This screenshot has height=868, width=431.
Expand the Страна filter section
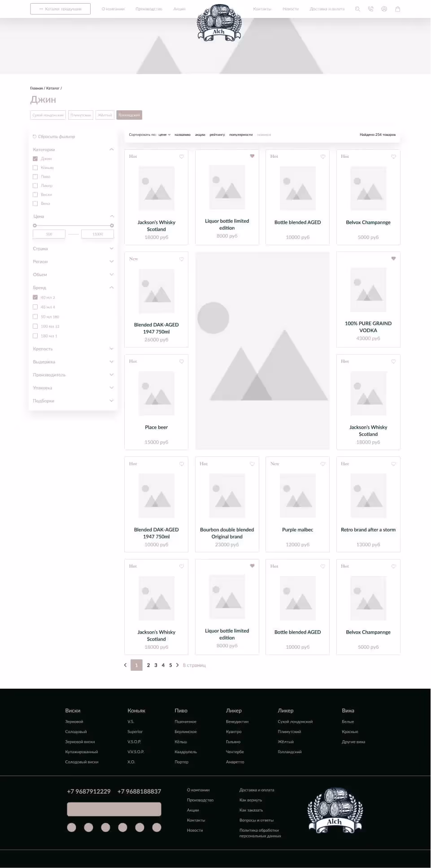point(112,248)
